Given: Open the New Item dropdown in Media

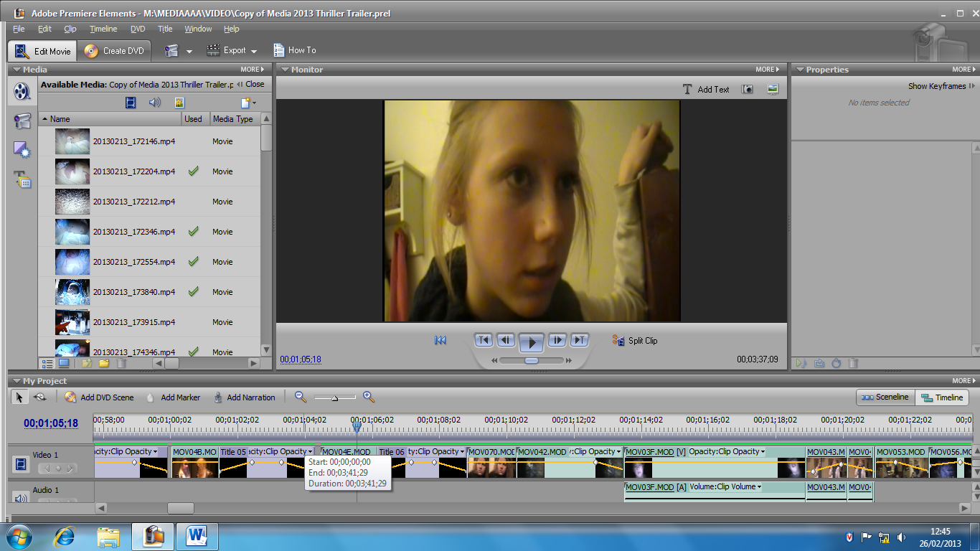Looking at the screenshot, I should click(248, 103).
